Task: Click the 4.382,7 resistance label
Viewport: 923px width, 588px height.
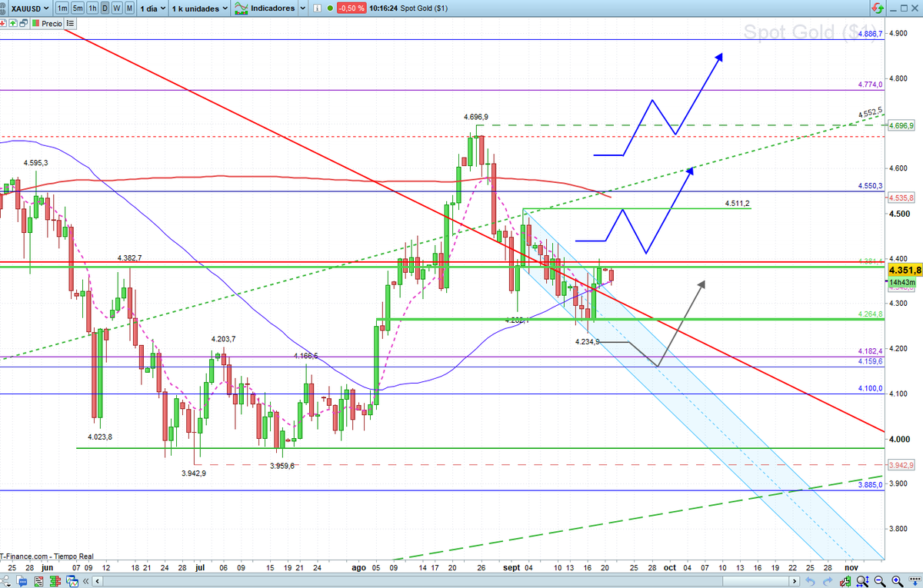Action: [130, 257]
